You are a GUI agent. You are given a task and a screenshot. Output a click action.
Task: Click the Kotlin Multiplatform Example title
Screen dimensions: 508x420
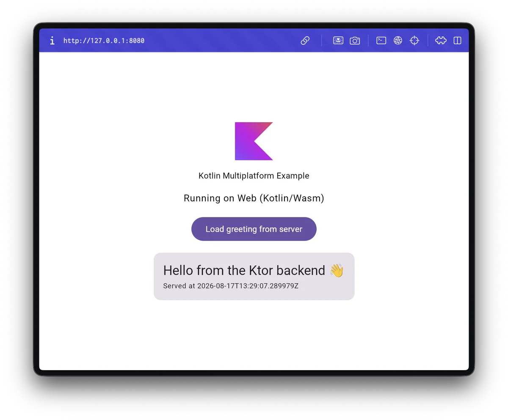(x=254, y=176)
